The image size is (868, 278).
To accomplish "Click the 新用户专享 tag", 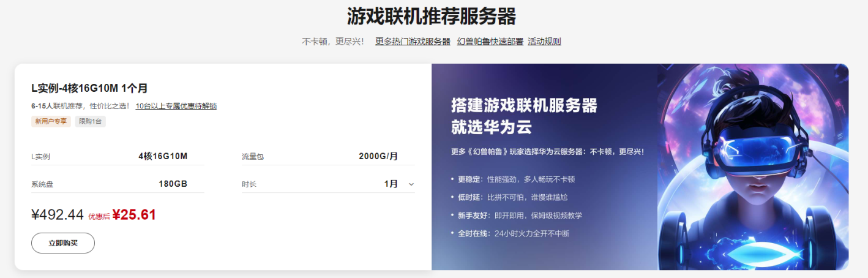I will point(51,121).
